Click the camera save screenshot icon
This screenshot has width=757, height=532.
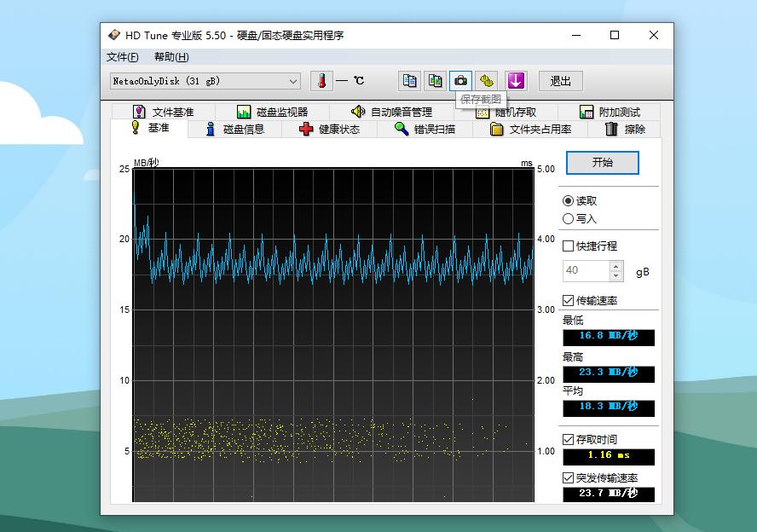click(x=460, y=81)
